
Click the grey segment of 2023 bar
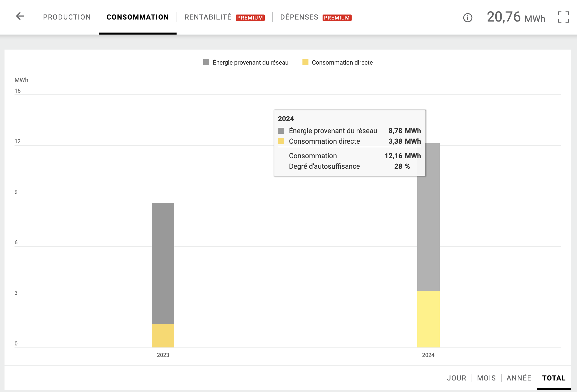click(163, 263)
